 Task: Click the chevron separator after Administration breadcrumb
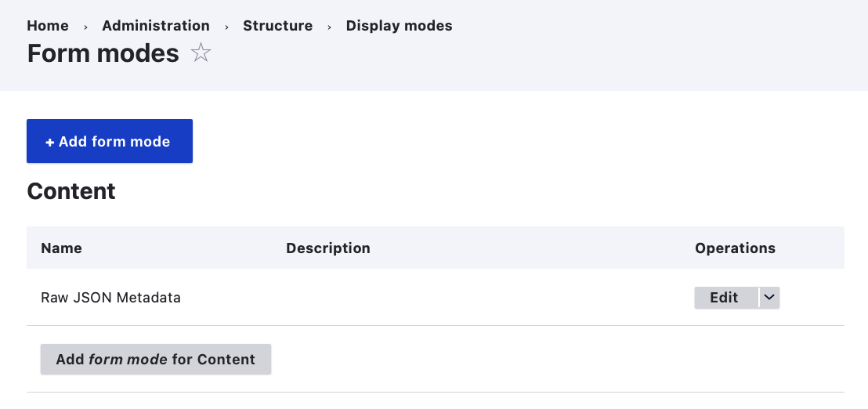[x=226, y=27]
